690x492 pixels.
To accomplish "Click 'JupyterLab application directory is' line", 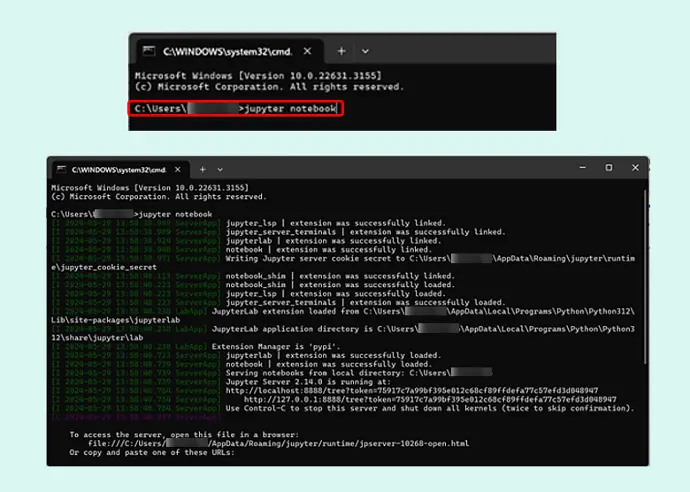I will 423,329.
